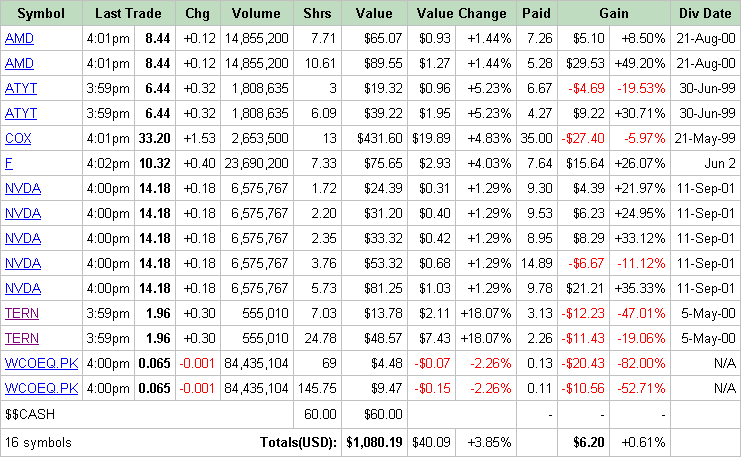Select the 21-May-99 dividend date
The width and height of the screenshot is (741, 457).
point(705,138)
